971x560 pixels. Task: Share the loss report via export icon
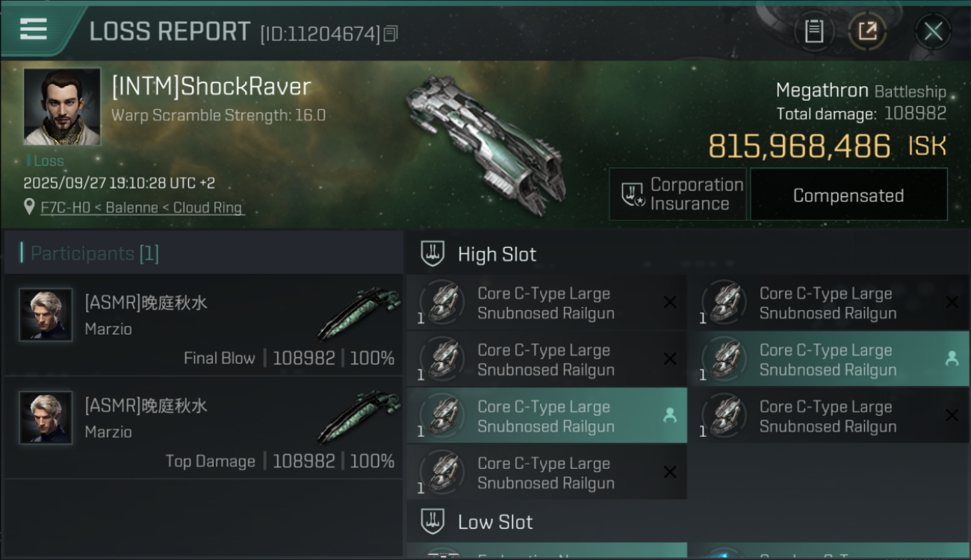point(867,31)
